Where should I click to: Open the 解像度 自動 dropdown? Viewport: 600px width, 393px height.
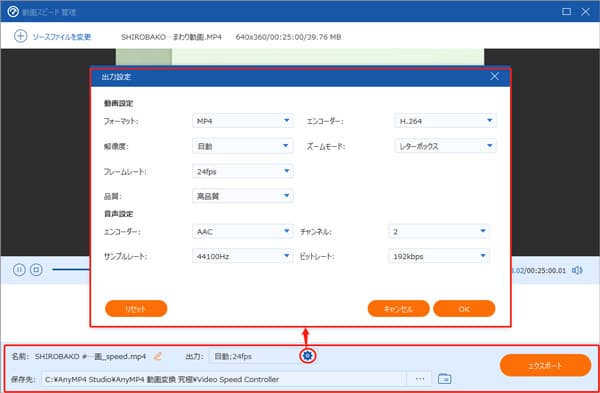[x=243, y=146]
